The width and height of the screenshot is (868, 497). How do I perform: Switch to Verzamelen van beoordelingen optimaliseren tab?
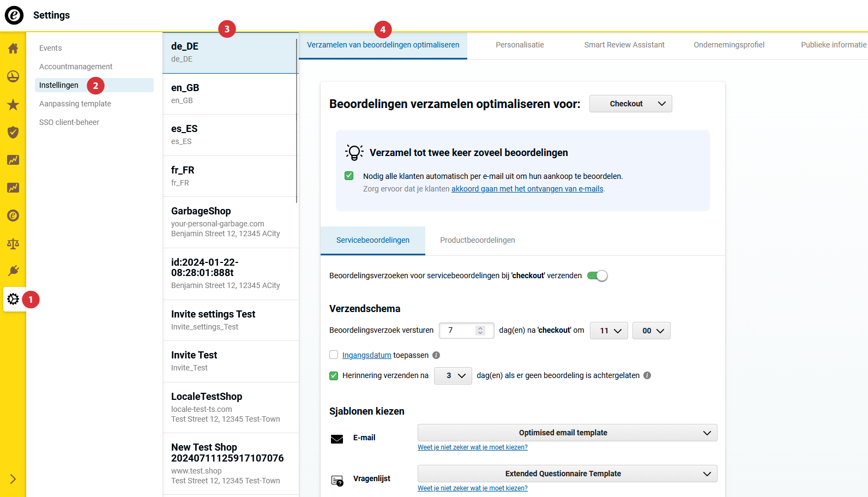pyautogui.click(x=383, y=45)
